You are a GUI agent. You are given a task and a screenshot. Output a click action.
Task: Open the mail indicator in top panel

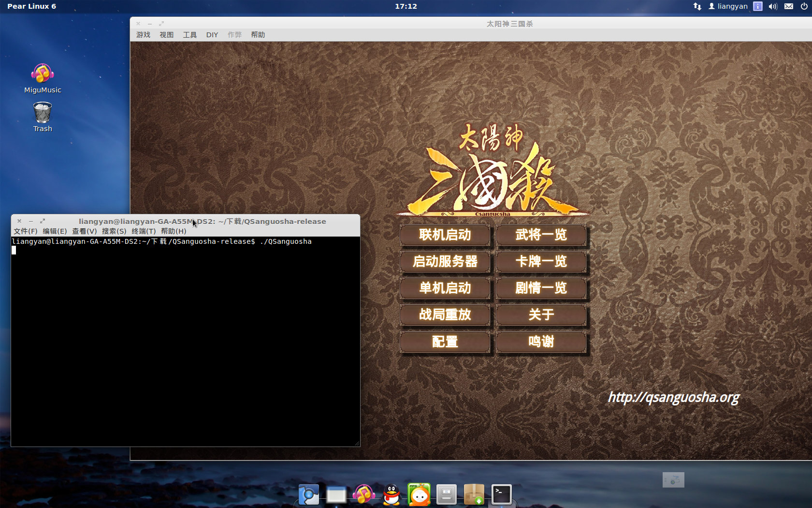(789, 6)
